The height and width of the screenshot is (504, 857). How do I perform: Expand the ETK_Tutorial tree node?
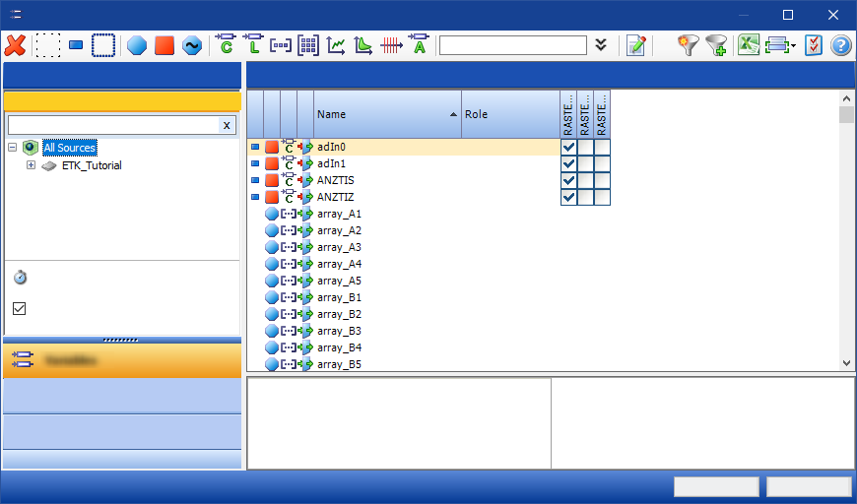[x=31, y=165]
